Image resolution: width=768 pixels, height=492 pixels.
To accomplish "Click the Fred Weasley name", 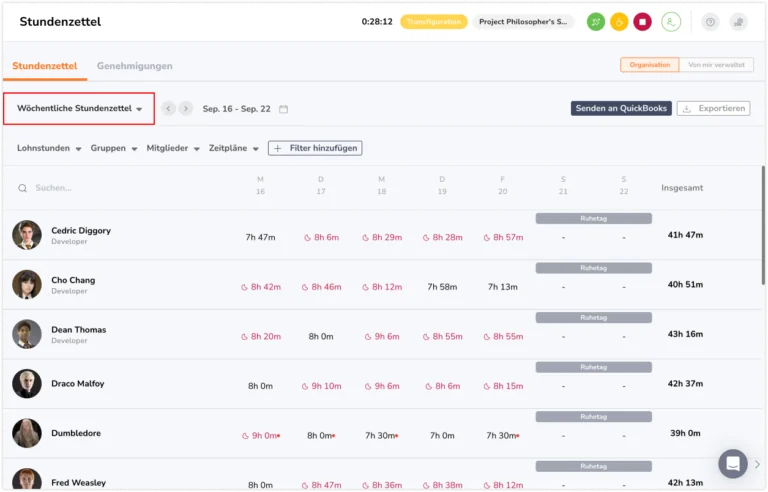I will pyautogui.click(x=78, y=483).
